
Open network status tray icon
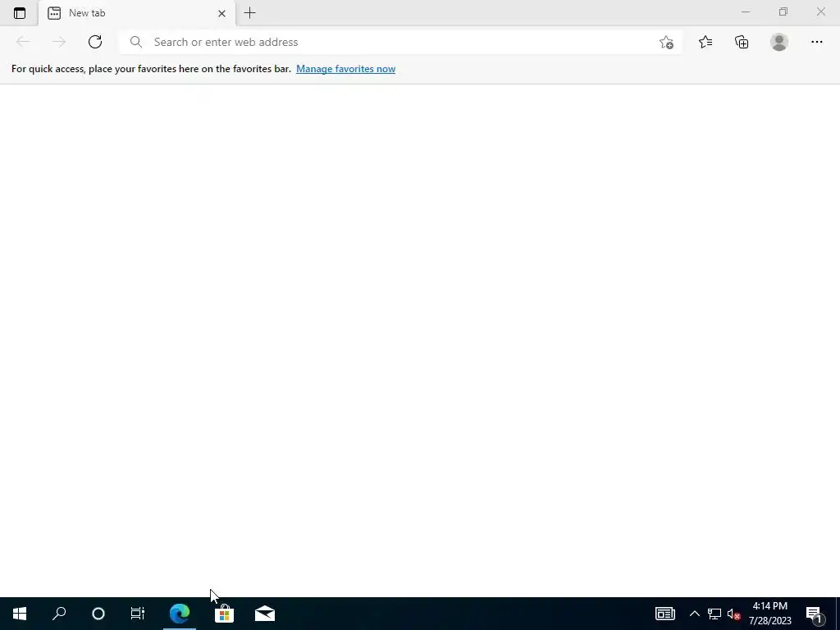point(714,614)
